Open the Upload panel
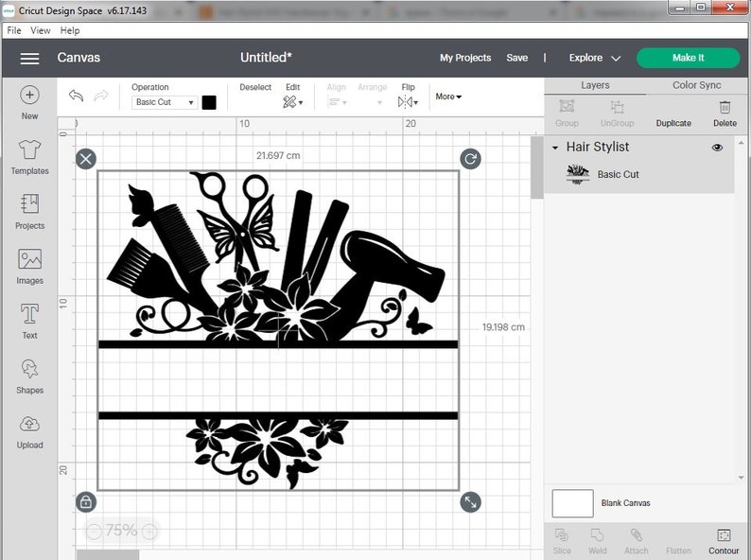The height and width of the screenshot is (560, 751). tap(29, 432)
